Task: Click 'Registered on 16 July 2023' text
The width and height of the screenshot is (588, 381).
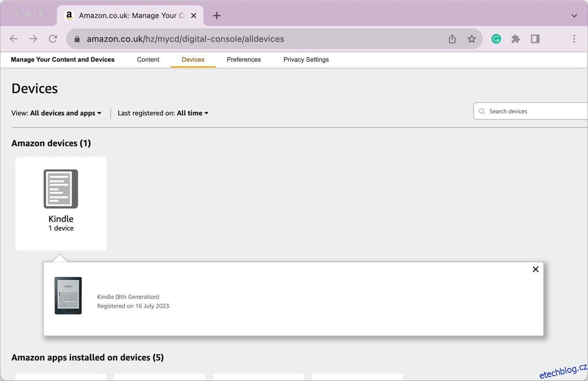Action: [133, 306]
